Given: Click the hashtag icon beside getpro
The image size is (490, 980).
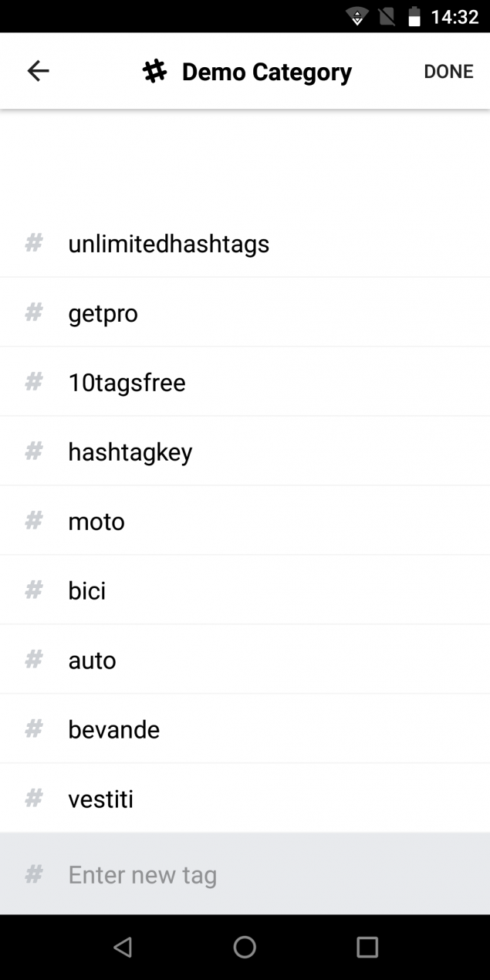Looking at the screenshot, I should tap(33, 312).
